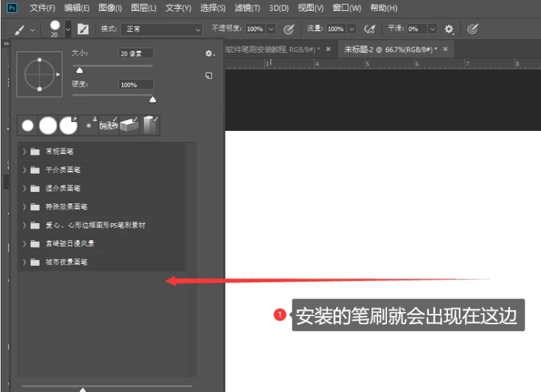Open the 帮助(H) menu
The image size is (541, 392).
tap(384, 8)
